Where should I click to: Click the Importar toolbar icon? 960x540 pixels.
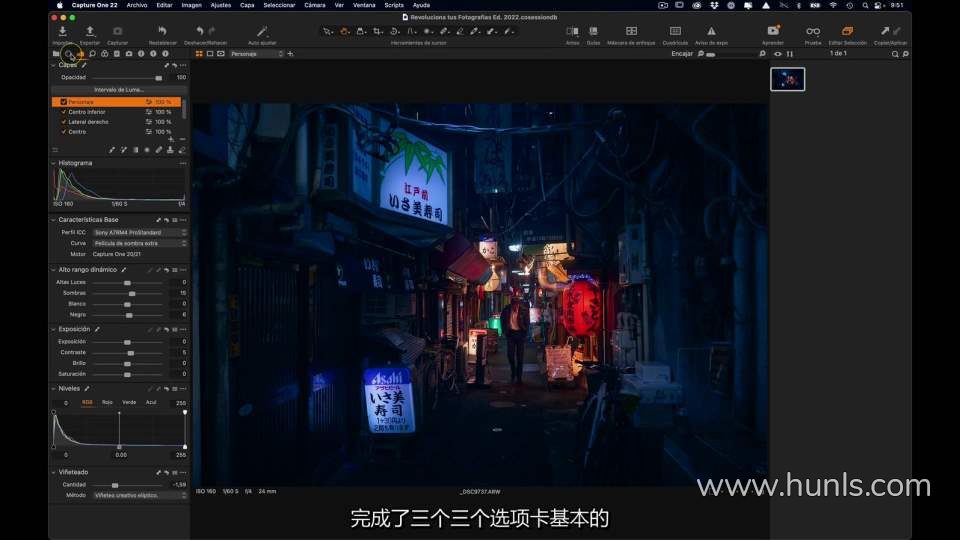click(62, 31)
